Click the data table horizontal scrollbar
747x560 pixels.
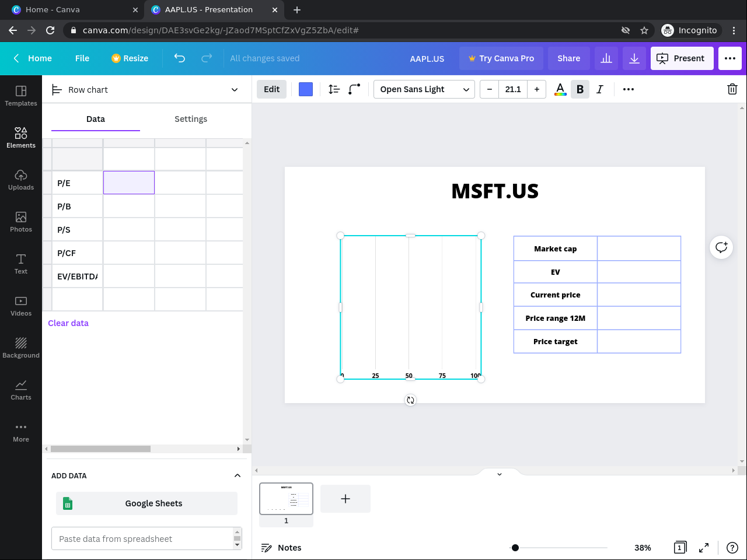pyautogui.click(x=100, y=449)
